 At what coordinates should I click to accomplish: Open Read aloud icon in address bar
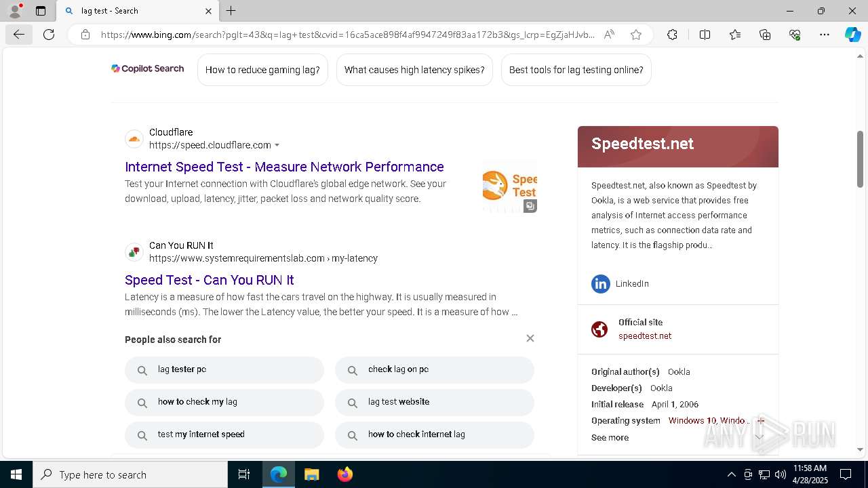[x=609, y=35]
